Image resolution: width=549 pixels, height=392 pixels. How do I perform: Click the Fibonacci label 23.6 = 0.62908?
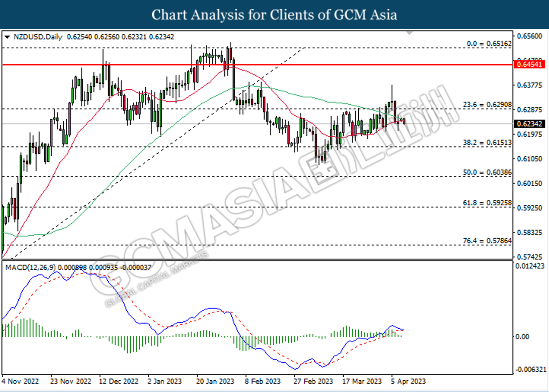pyautogui.click(x=487, y=105)
